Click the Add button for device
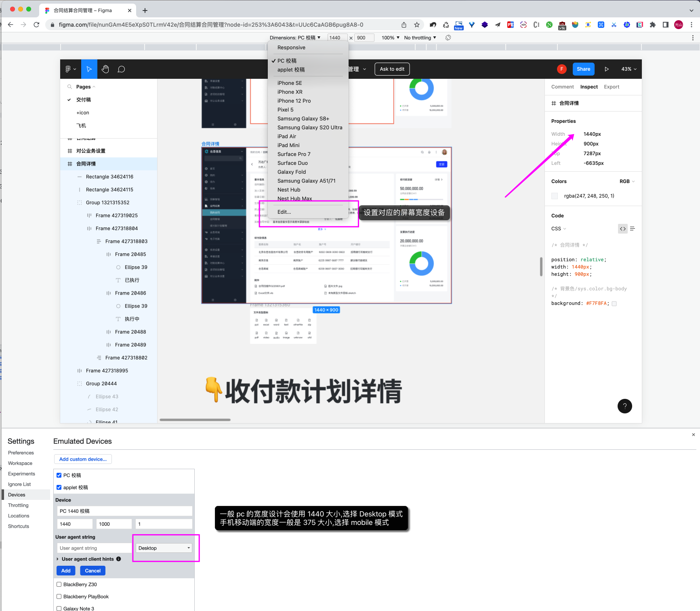 pyautogui.click(x=66, y=571)
